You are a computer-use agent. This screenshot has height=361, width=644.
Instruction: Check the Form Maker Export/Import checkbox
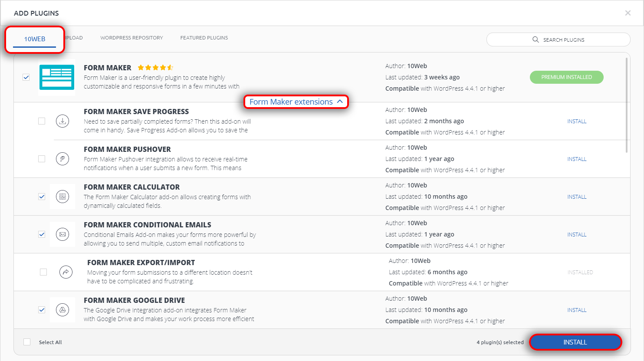[x=43, y=272]
